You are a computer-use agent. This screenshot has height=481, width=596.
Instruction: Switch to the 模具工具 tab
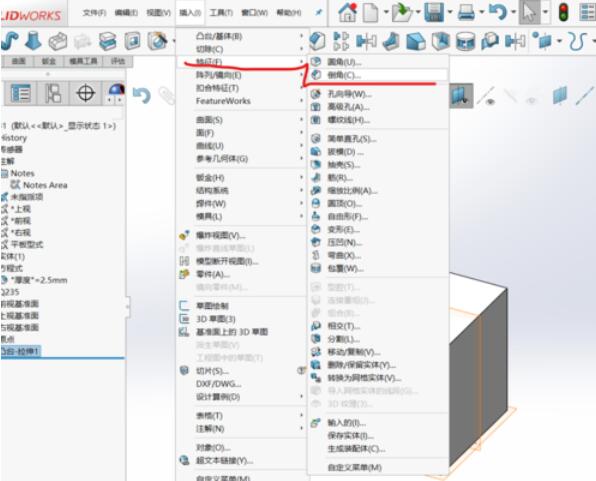(x=83, y=61)
